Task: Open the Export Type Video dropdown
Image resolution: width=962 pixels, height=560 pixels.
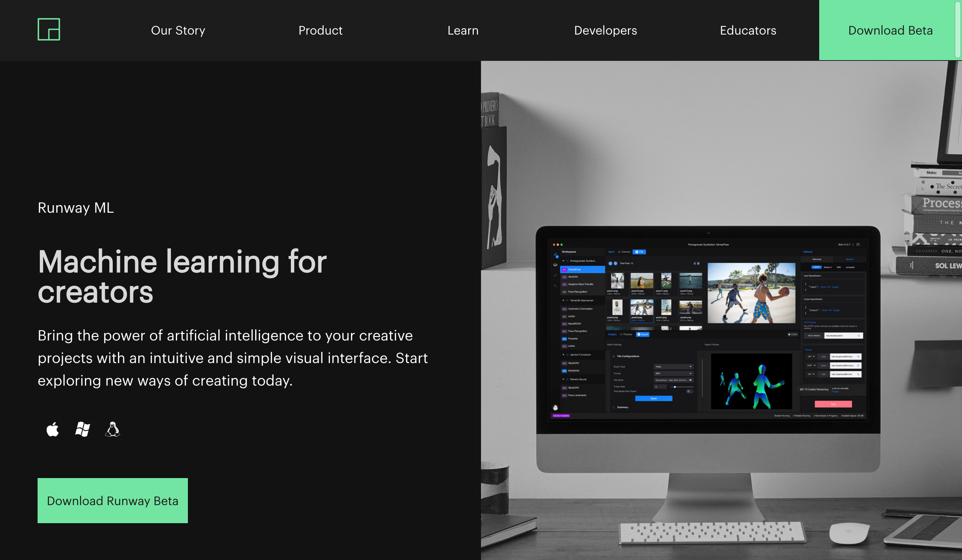Action: [673, 366]
